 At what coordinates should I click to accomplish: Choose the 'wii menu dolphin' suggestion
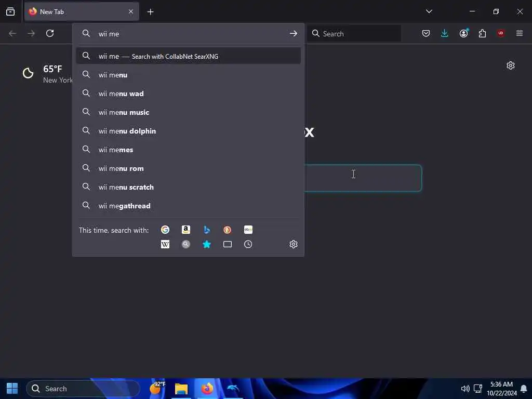188,130
